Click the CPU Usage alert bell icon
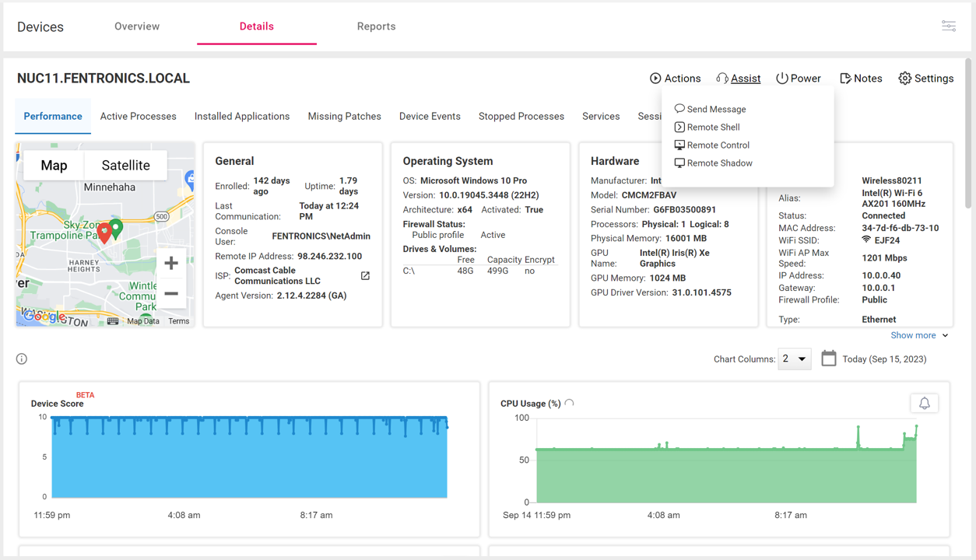 tap(924, 403)
